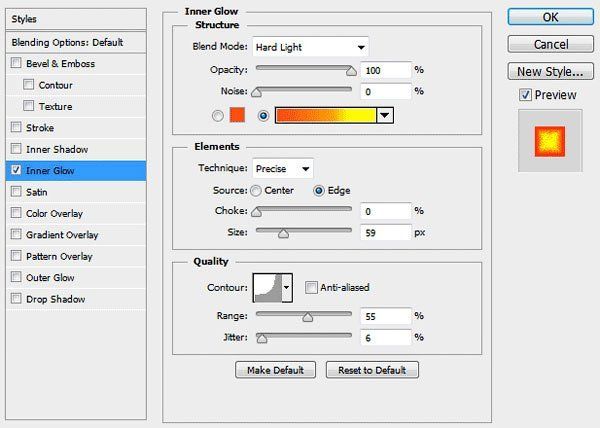Click the glow style preview thumbnail

(550, 141)
